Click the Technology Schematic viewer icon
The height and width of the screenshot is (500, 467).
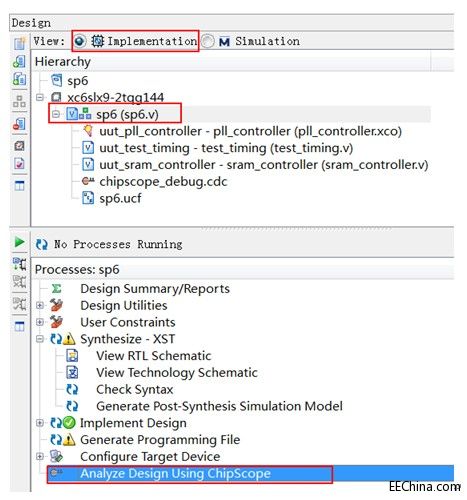pyautogui.click(x=72, y=372)
